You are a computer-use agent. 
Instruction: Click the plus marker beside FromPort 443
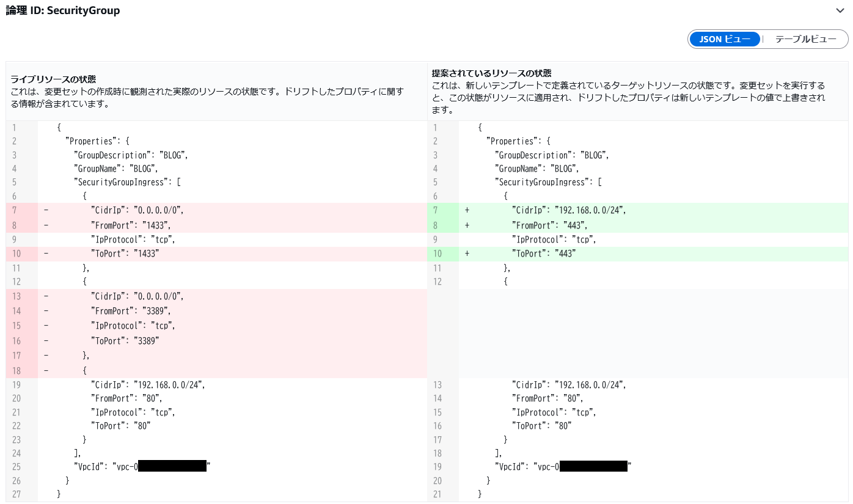pyautogui.click(x=467, y=225)
